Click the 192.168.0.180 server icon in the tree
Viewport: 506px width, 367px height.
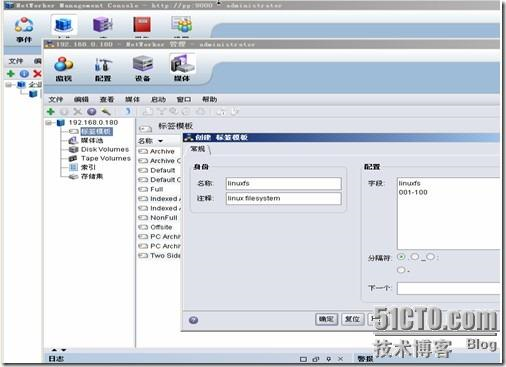pos(61,123)
